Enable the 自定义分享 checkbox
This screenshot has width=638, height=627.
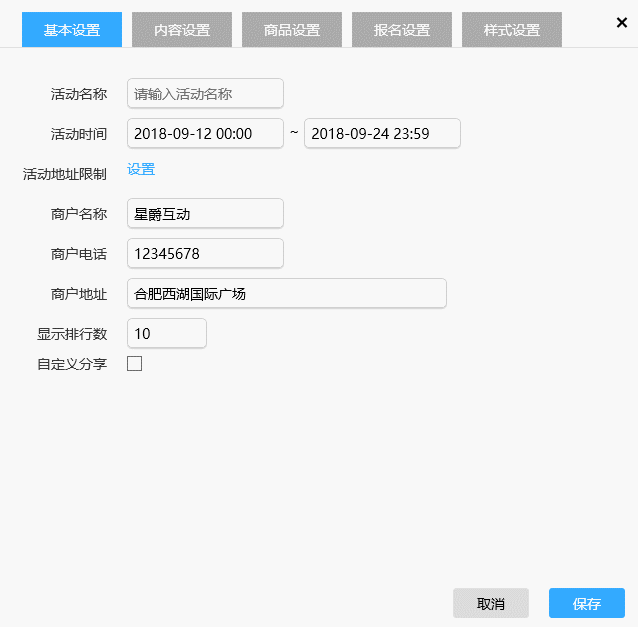(134, 363)
